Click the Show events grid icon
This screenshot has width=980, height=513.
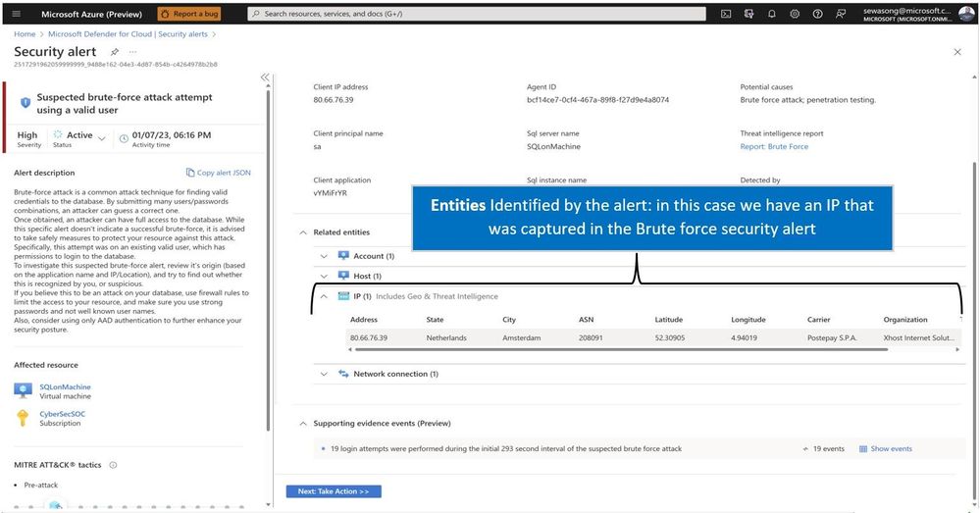click(863, 448)
